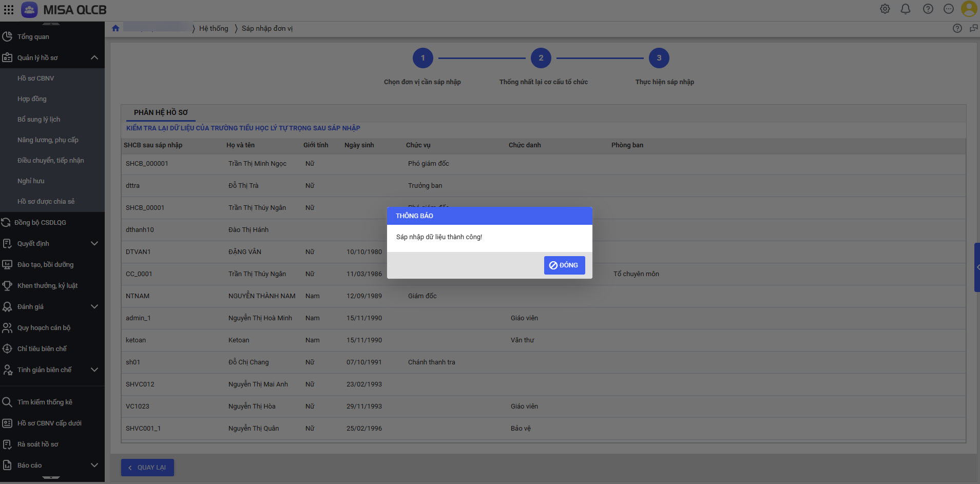Click Sáp nhập đơn vị breadcrumb
This screenshot has width=980, height=484.
(267, 28)
